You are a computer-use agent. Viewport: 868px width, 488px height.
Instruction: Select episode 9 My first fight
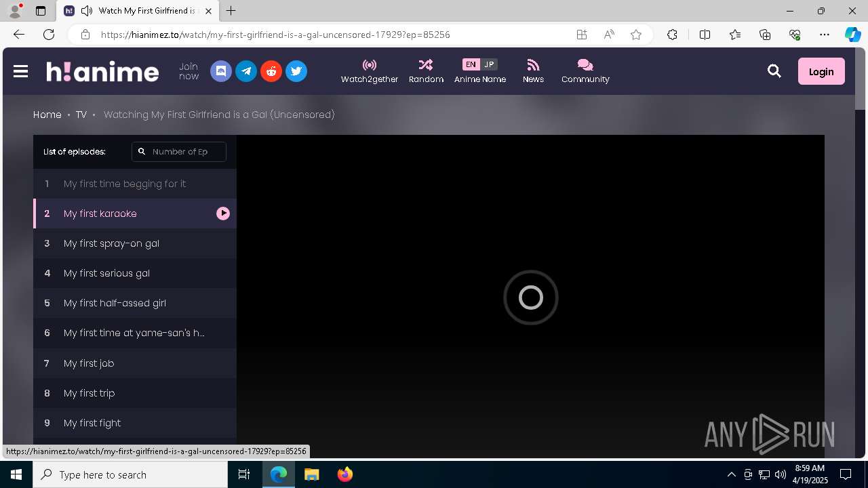point(135,423)
